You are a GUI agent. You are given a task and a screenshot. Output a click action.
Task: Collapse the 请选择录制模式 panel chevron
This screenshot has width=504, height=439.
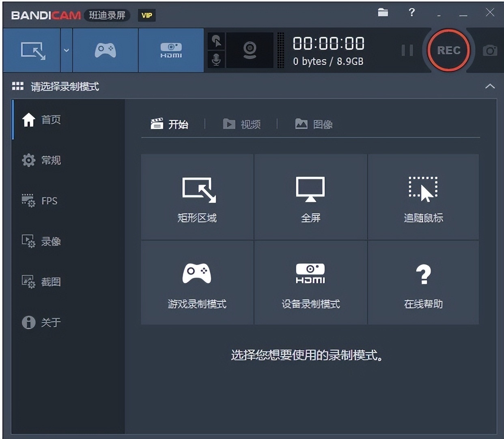click(x=490, y=86)
